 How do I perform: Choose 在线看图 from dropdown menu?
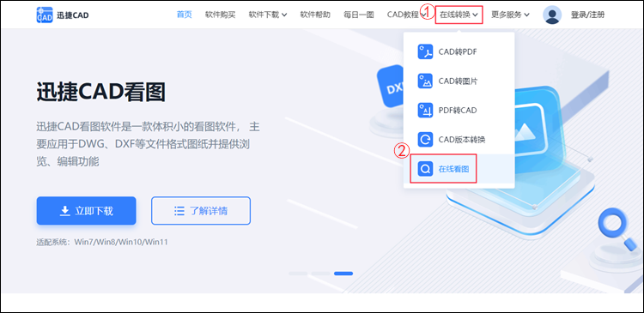459,169
